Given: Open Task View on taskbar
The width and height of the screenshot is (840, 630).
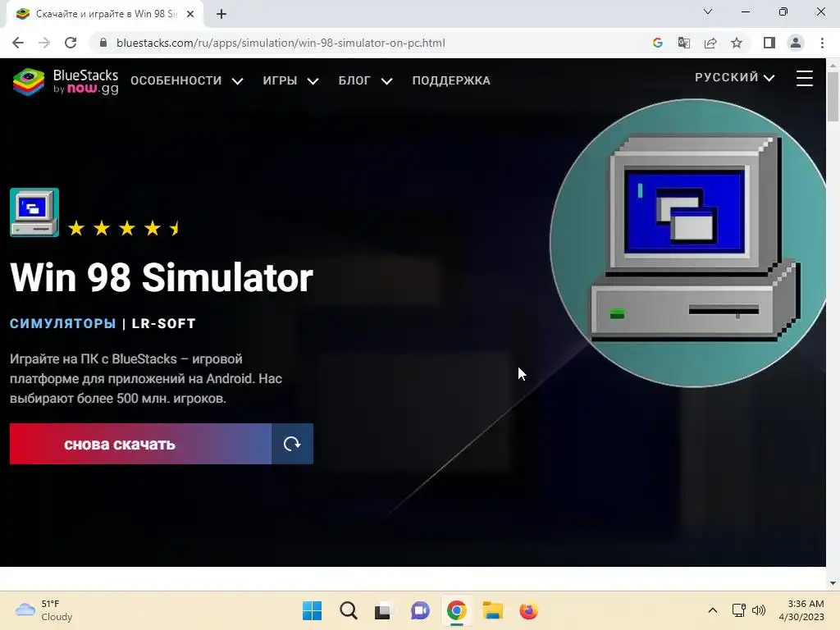Looking at the screenshot, I should [x=382, y=610].
